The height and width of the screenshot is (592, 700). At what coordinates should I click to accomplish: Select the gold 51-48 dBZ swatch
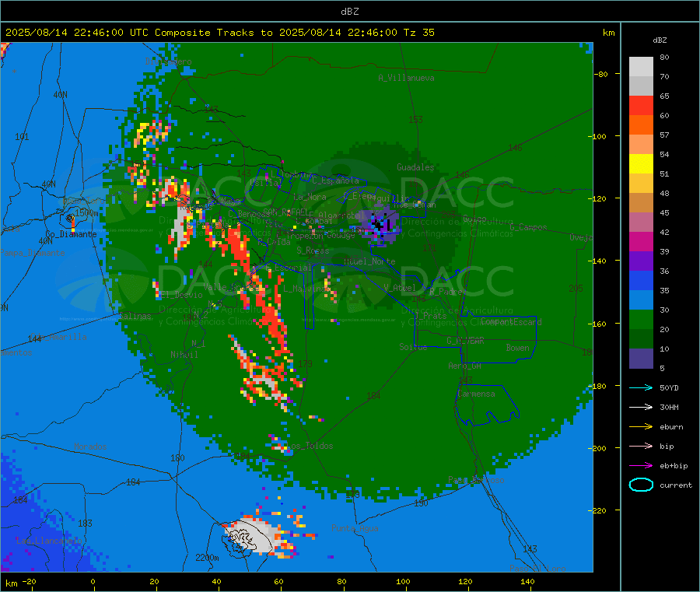(x=641, y=184)
